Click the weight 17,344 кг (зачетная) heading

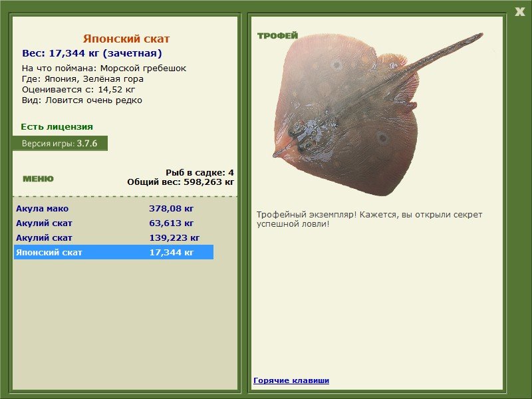pos(92,53)
